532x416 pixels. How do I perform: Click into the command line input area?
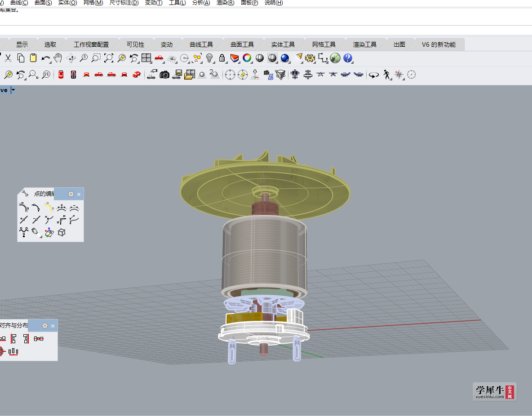coord(266,30)
